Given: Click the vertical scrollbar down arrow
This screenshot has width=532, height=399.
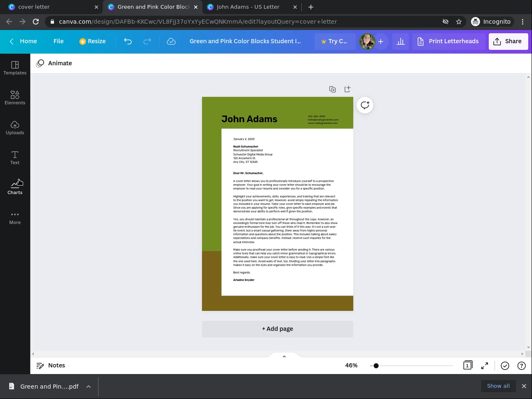Looking at the screenshot, I should [529, 347].
